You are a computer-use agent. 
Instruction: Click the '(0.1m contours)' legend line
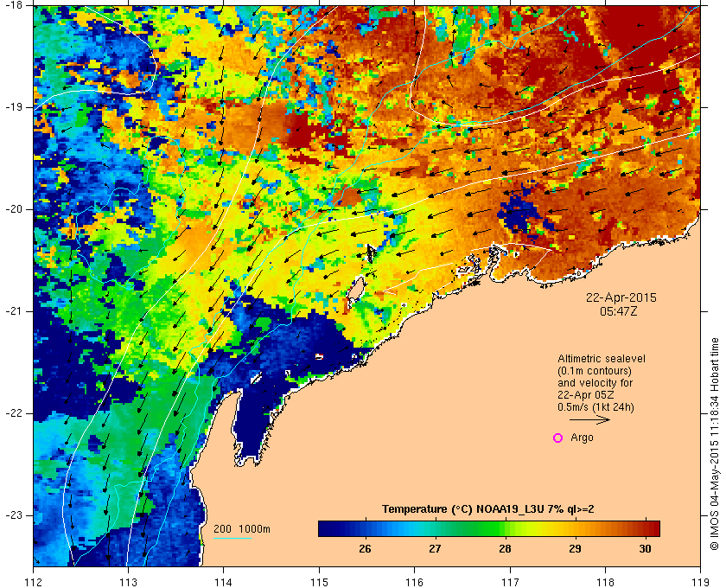click(x=595, y=371)
